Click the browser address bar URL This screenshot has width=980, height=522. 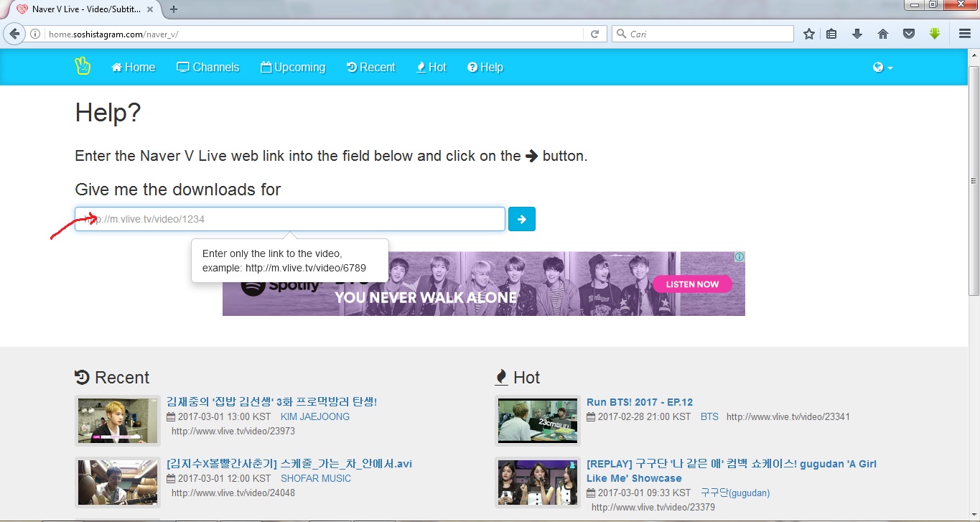point(312,34)
